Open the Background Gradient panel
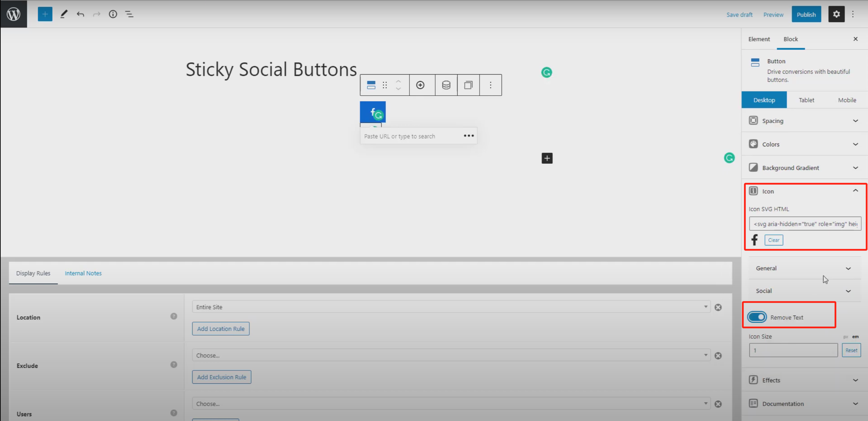The height and width of the screenshot is (421, 868). [x=804, y=167]
